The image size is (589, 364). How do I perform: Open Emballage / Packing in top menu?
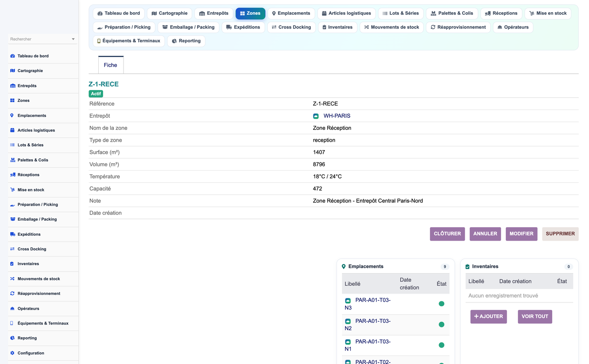click(188, 27)
